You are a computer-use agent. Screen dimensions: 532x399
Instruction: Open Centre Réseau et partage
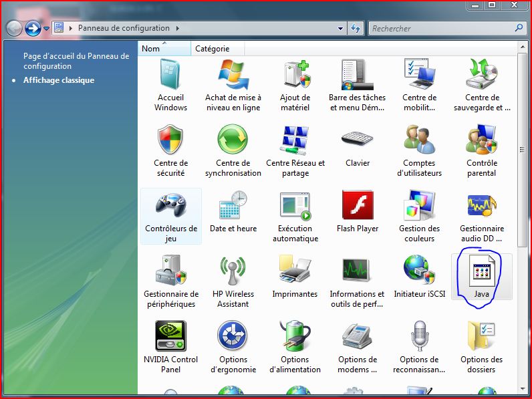coord(295,150)
